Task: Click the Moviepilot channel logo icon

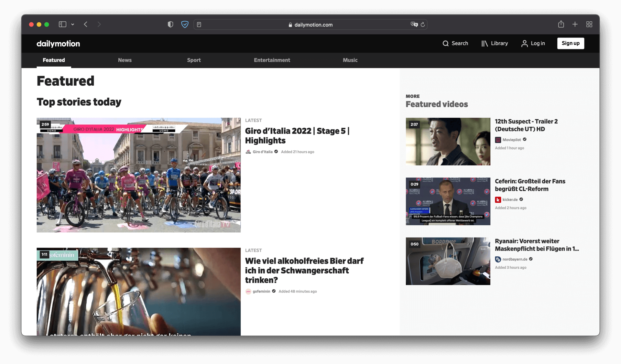Action: [498, 140]
